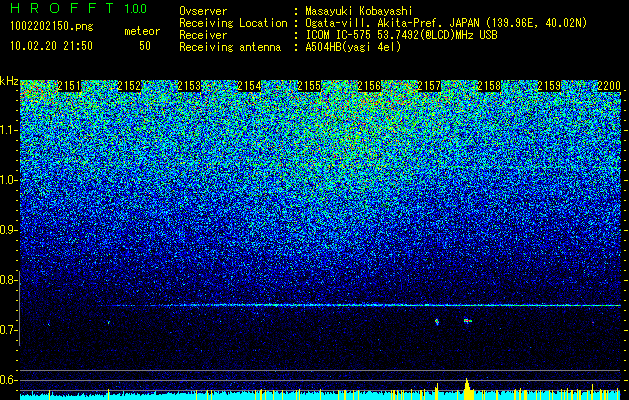Click the meteor count value 50
This screenshot has height=400, width=629.
[x=145, y=46]
